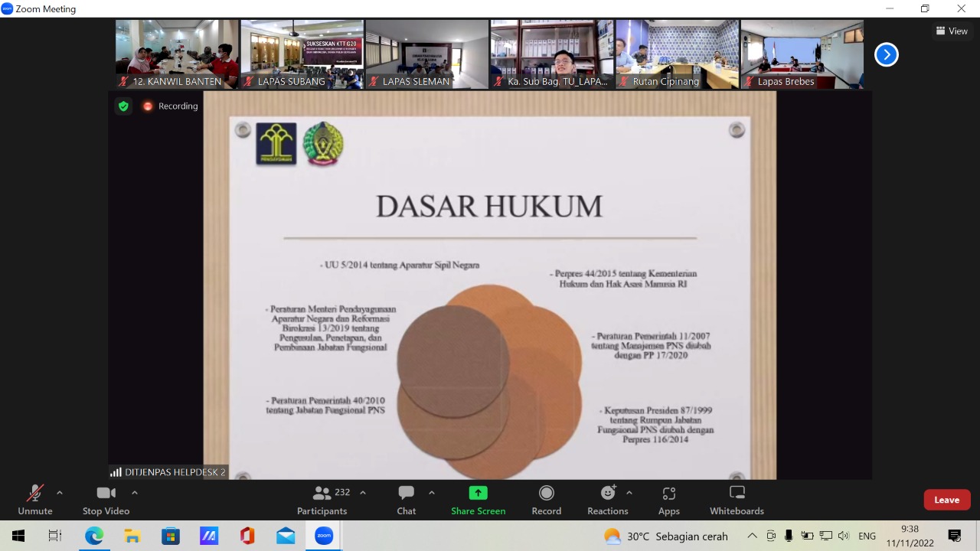Expand audio options arrow next to Unmute
980x551 pixels.
60,493
